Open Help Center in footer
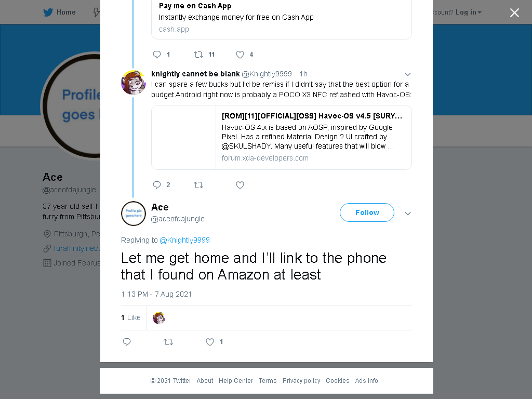 [x=236, y=381]
